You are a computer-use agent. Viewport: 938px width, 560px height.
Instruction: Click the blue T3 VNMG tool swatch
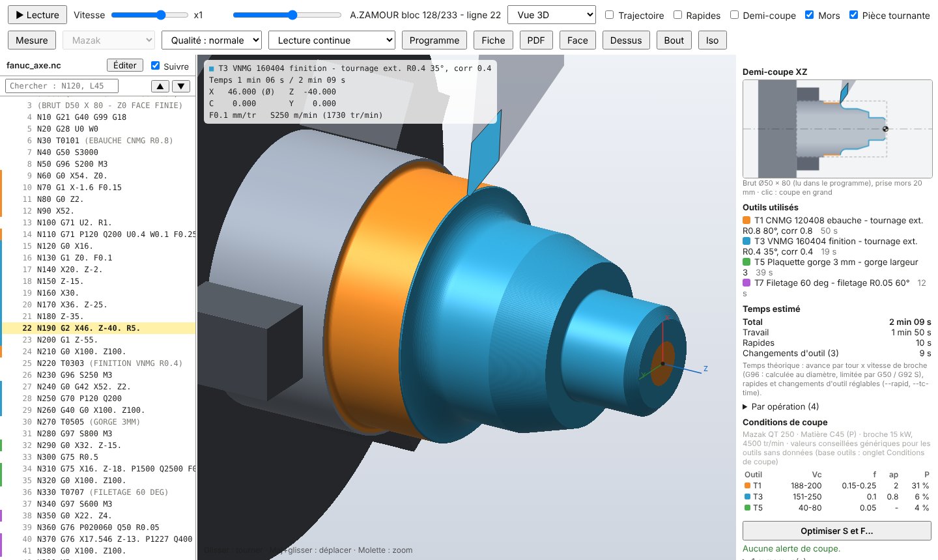point(746,242)
